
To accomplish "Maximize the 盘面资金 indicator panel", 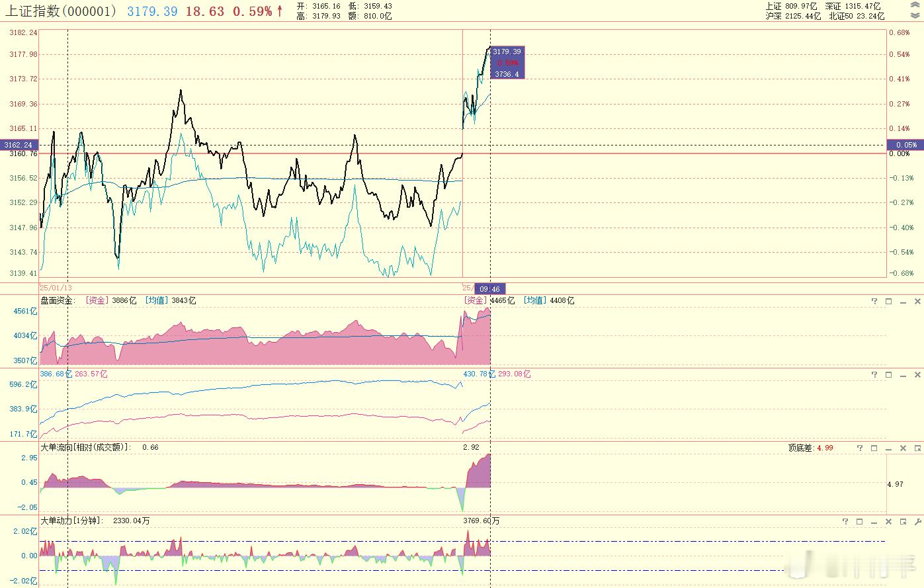I will (888, 301).
